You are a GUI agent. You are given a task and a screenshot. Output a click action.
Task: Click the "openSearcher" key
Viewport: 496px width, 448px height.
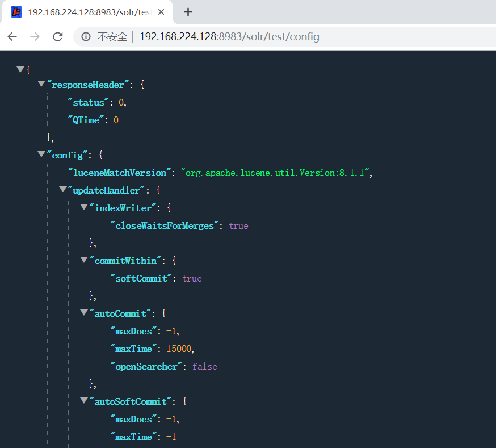(x=146, y=367)
